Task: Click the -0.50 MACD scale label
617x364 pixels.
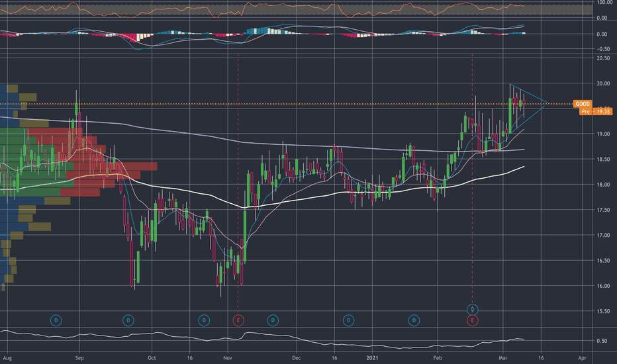Action: coord(603,49)
